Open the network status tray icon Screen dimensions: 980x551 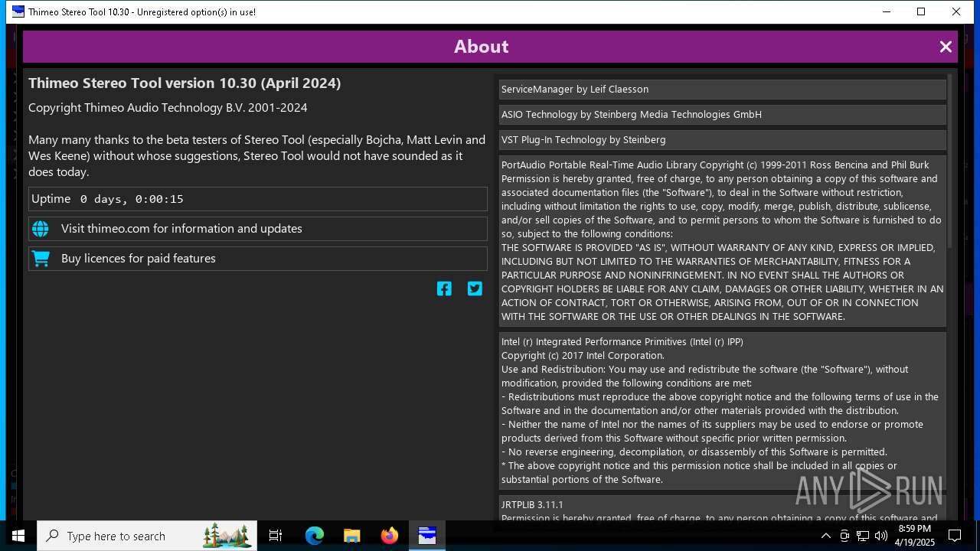(x=863, y=536)
